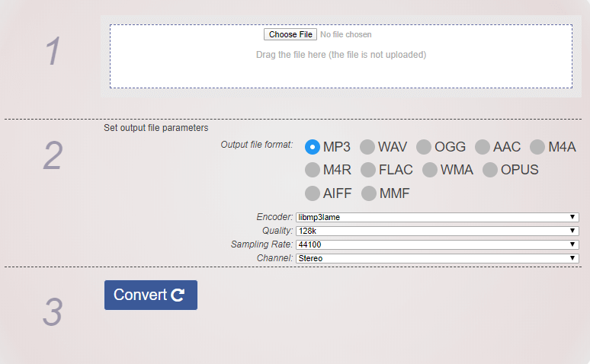Click the refresh icon on Convert
This screenshot has width=590, height=364.
[x=178, y=295]
